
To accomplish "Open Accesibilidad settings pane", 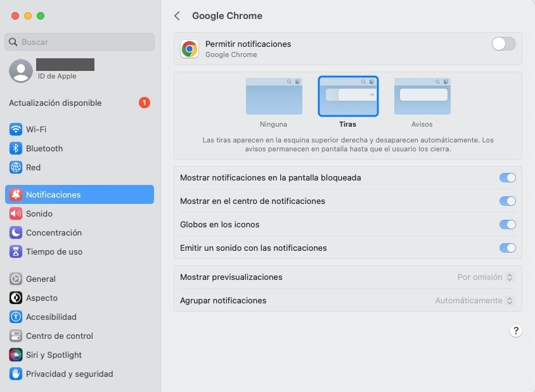I will tap(79, 317).
